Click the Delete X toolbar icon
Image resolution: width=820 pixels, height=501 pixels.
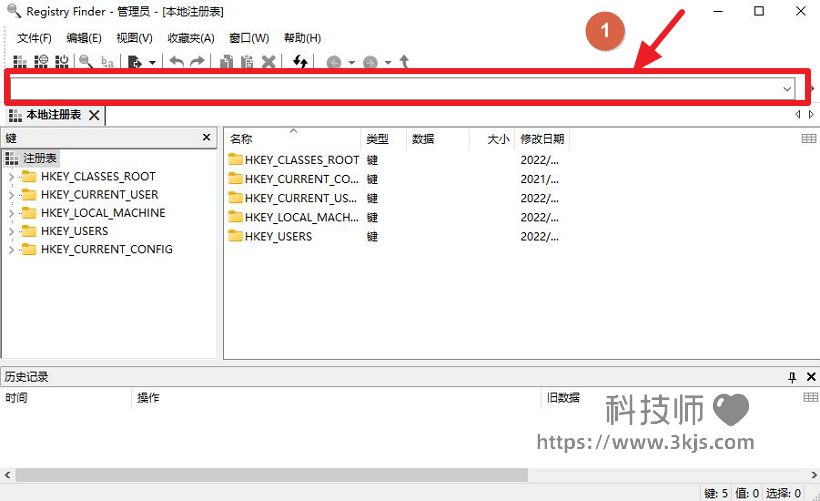point(268,62)
